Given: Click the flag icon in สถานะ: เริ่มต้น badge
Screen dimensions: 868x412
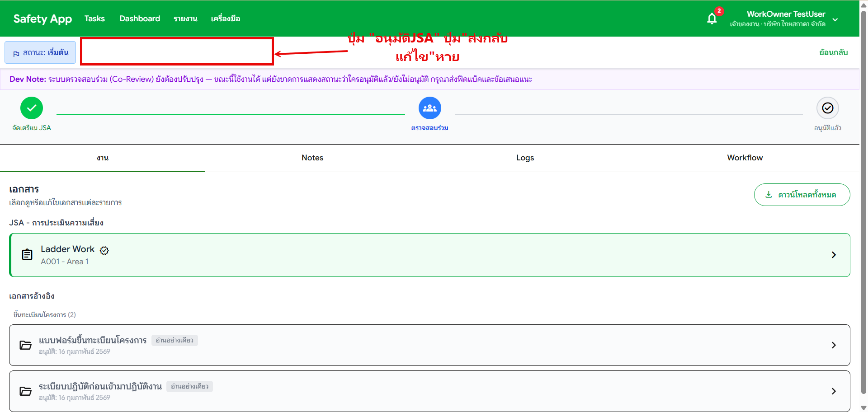Looking at the screenshot, I should 16,52.
